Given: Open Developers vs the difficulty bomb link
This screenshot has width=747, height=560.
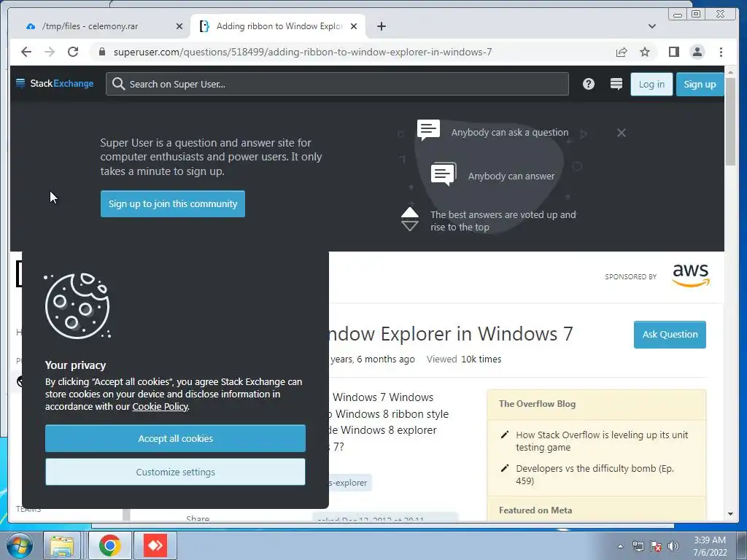Looking at the screenshot, I should (x=595, y=474).
